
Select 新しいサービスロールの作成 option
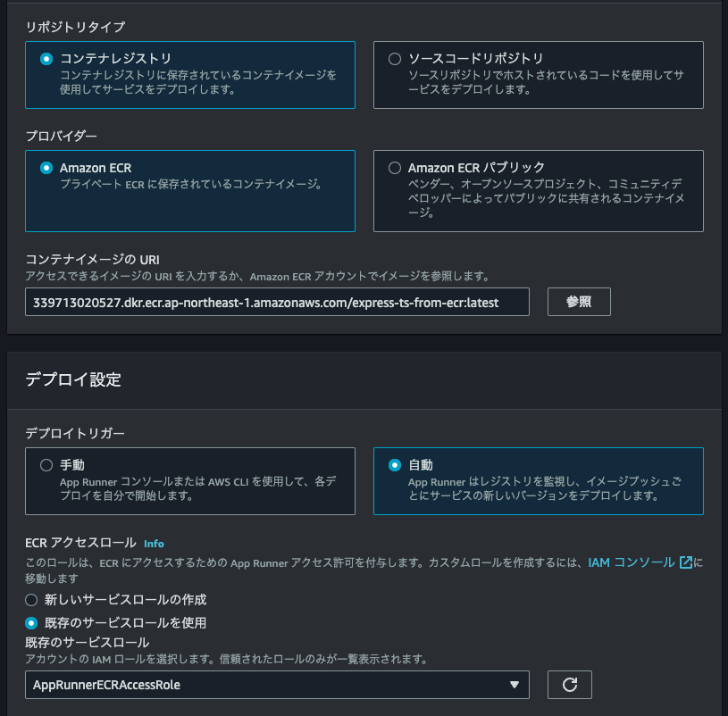(32, 599)
